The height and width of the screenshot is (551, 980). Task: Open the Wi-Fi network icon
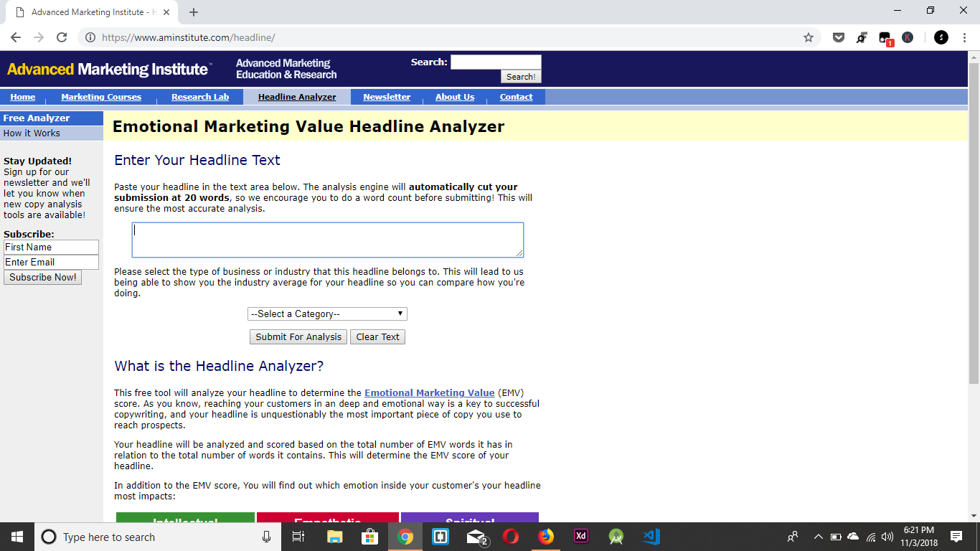(871, 537)
